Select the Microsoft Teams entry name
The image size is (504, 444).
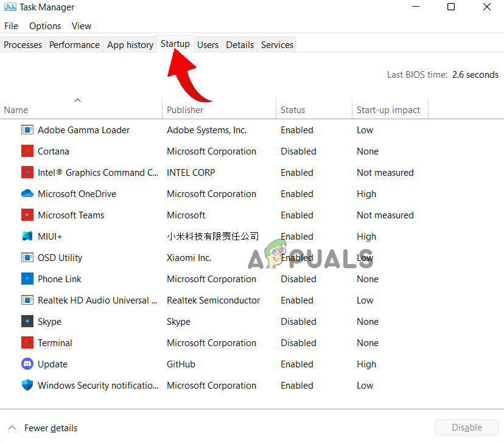point(71,215)
